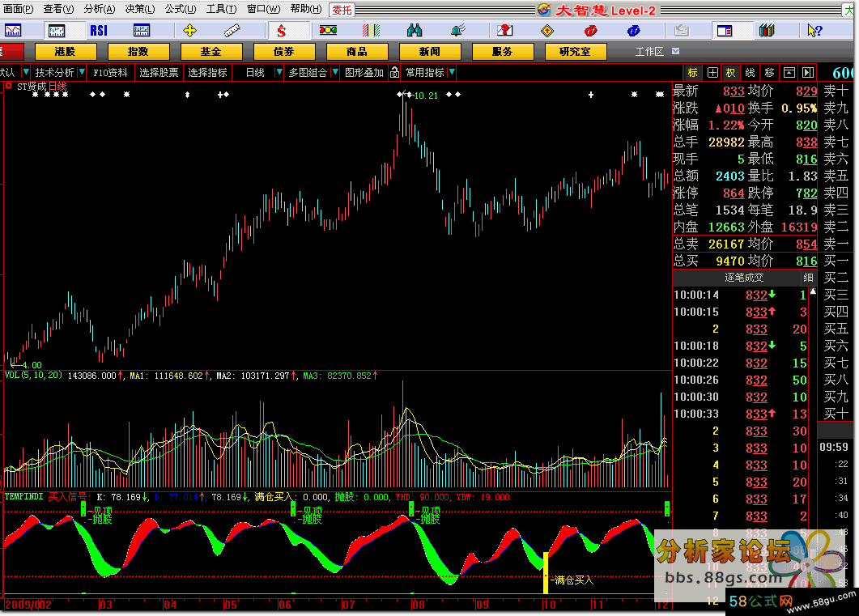Viewport: 859px width, 616px height.
Task: Click the red S dollar icon
Action: 281,31
